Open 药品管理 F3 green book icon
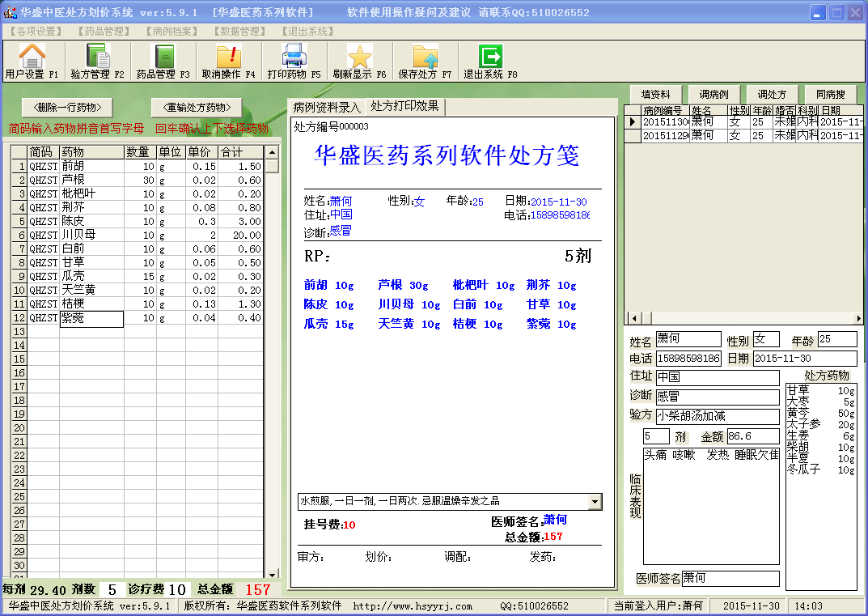Image resolution: width=868 pixels, height=616 pixels. (163, 55)
